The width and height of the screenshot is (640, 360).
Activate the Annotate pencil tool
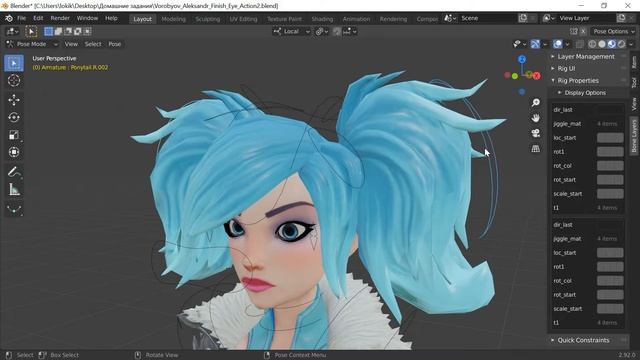pyautogui.click(x=14, y=172)
